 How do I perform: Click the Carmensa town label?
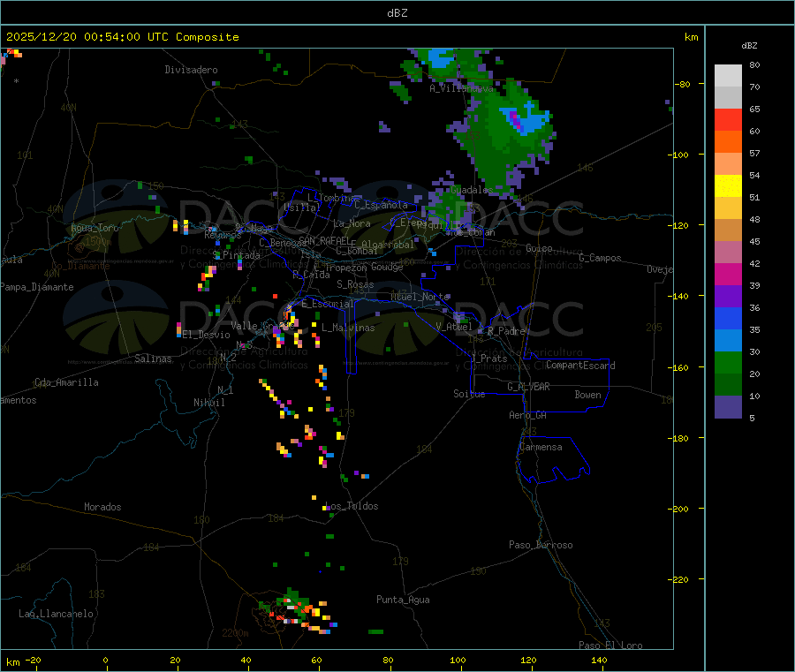[x=541, y=447]
